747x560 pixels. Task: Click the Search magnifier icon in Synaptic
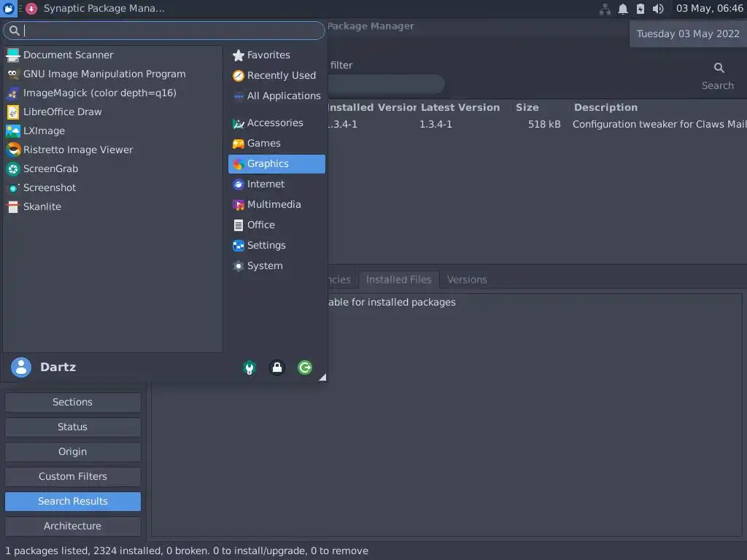719,68
